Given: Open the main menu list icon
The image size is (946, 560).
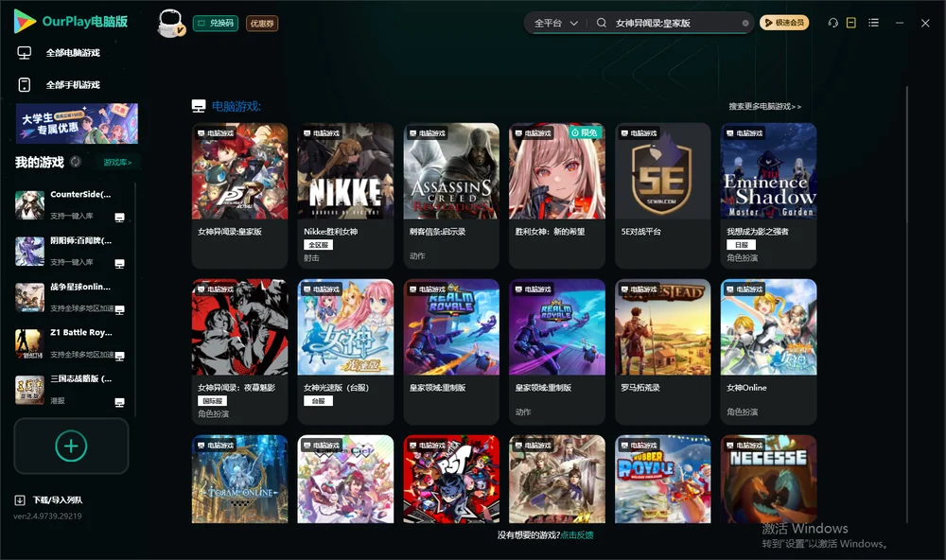Looking at the screenshot, I should click(873, 23).
